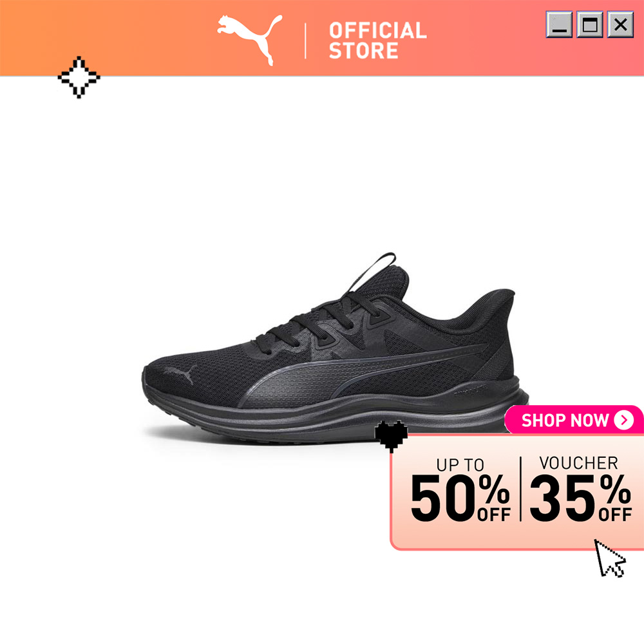Click the Puma logo on shoe toe

tap(181, 374)
